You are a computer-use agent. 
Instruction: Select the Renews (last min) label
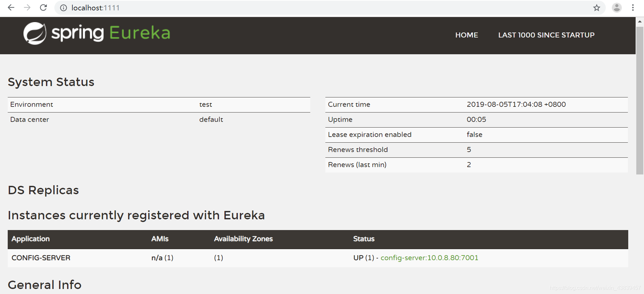click(357, 165)
